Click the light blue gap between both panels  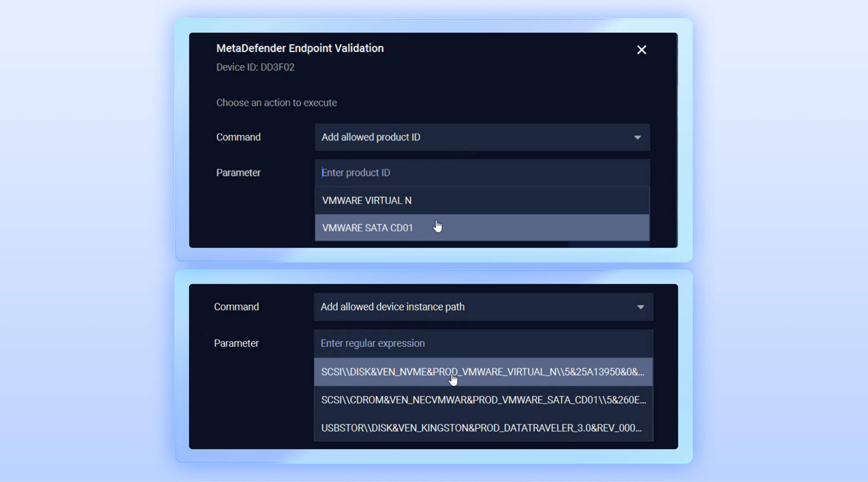433,266
